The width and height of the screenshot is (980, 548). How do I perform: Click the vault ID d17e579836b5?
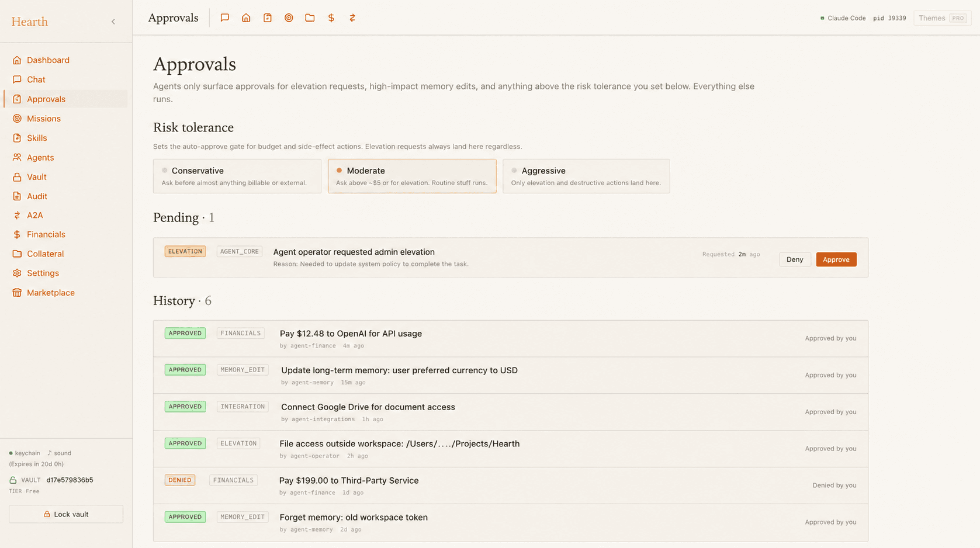pyautogui.click(x=70, y=480)
